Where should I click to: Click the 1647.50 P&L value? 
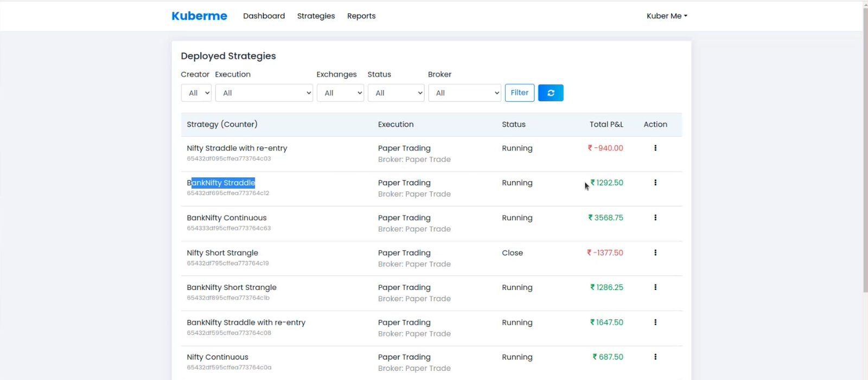(607, 322)
